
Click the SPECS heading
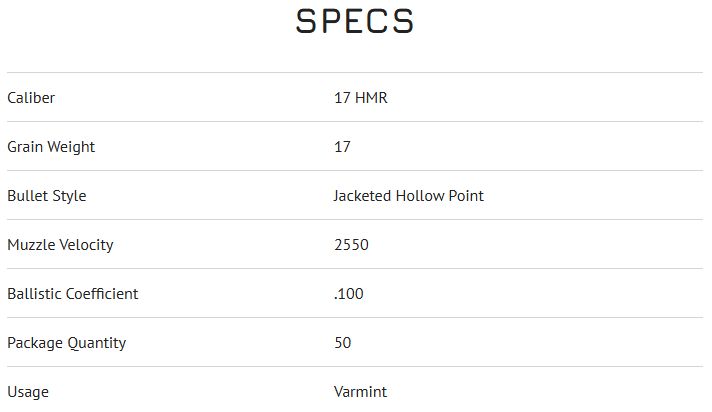pyautogui.click(x=355, y=22)
